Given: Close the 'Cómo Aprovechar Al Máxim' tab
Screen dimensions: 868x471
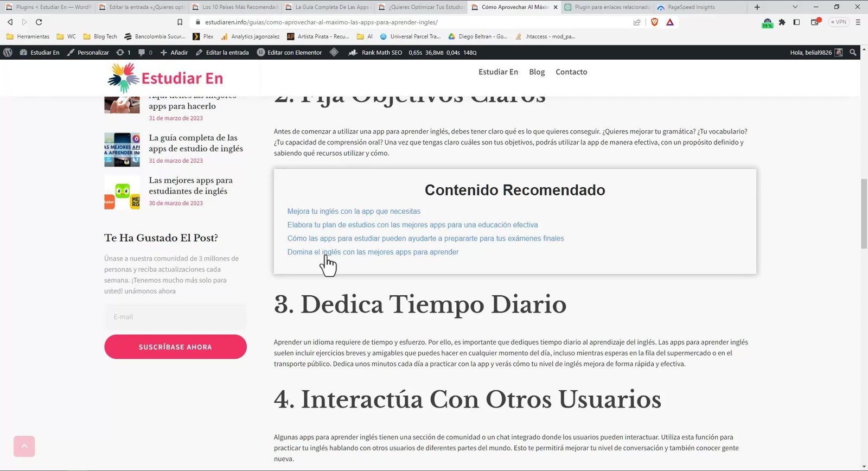Looking at the screenshot, I should coord(555,7).
